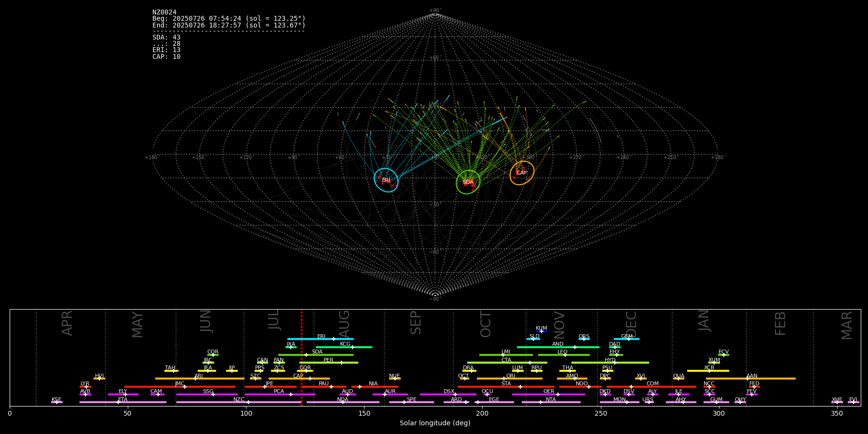
Task: Click the SLD shower label in timeline
Action: (x=534, y=337)
